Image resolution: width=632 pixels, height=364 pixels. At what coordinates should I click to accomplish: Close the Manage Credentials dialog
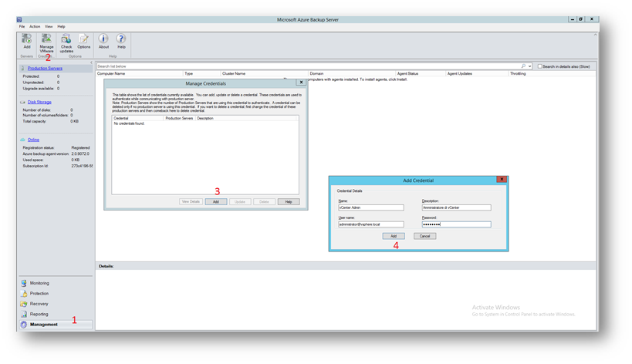[x=301, y=83]
